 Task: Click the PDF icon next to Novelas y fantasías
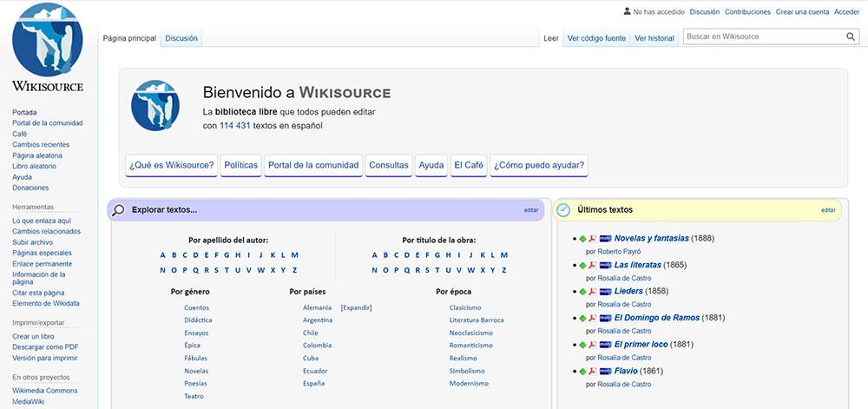point(593,238)
